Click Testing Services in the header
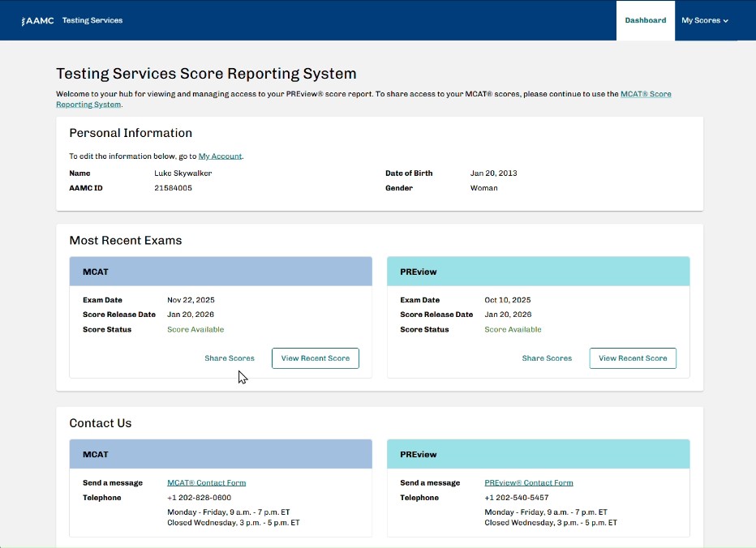This screenshot has width=756, height=548. 92,20
